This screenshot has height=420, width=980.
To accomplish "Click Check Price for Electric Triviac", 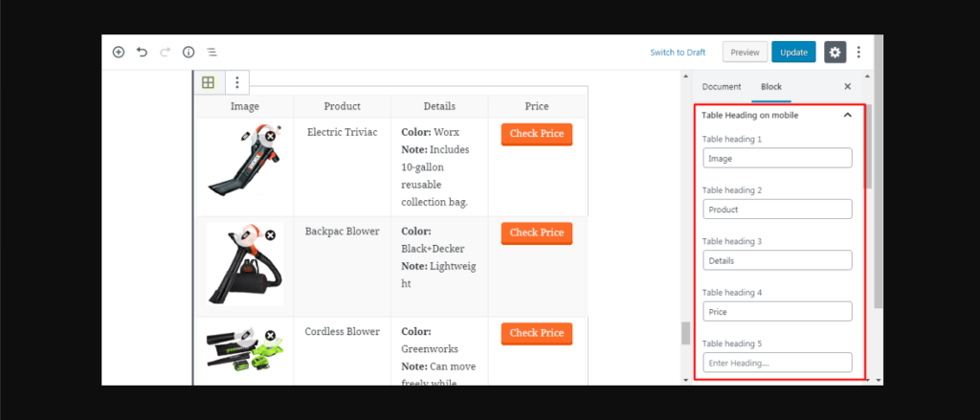I will click(537, 134).
